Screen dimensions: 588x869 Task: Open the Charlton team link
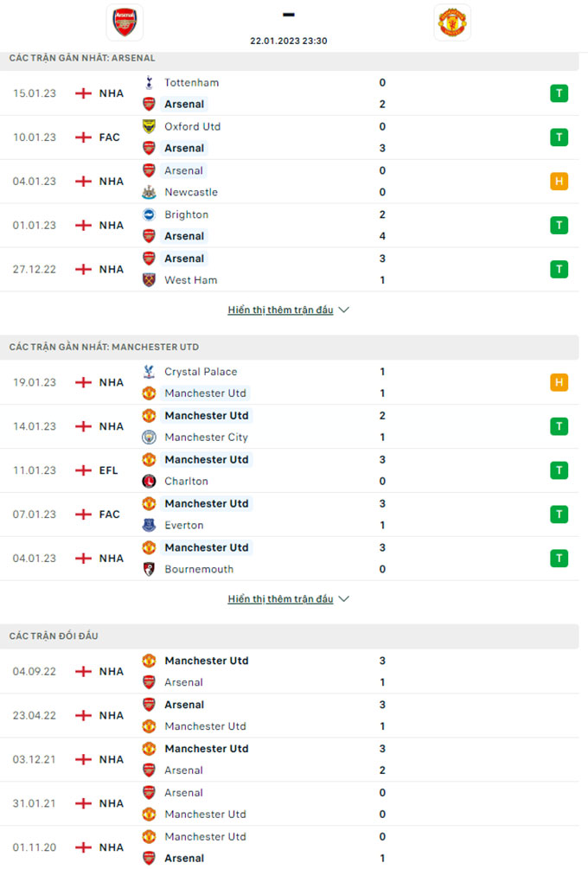(186, 481)
